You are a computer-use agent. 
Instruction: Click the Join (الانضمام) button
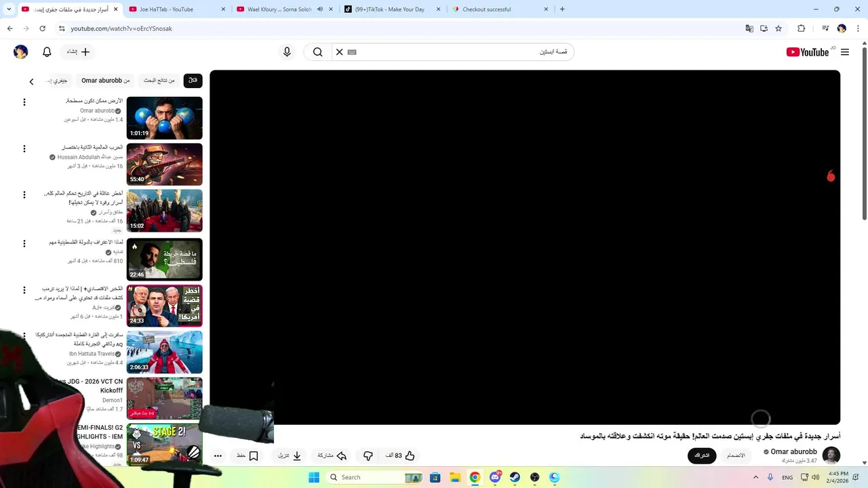736,455
